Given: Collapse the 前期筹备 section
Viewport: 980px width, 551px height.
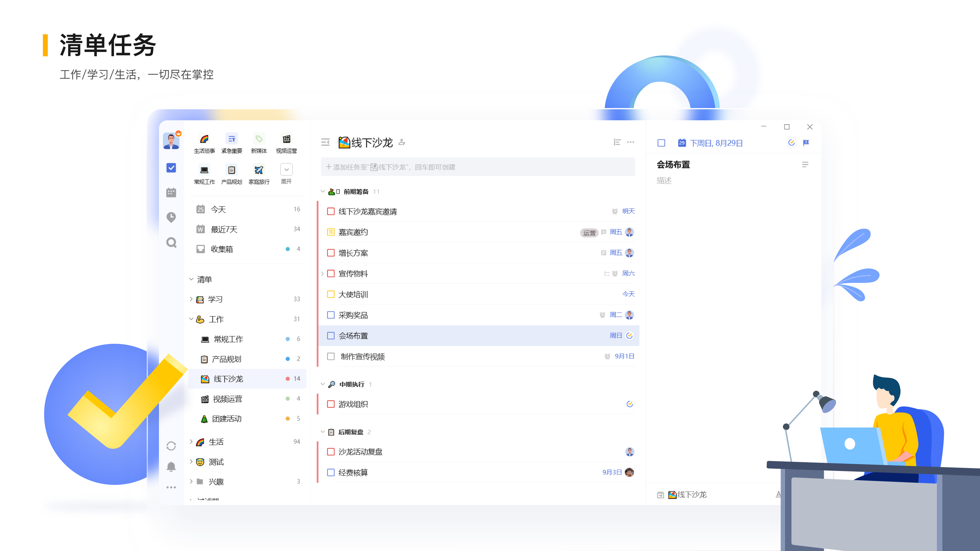Looking at the screenshot, I should (x=322, y=191).
